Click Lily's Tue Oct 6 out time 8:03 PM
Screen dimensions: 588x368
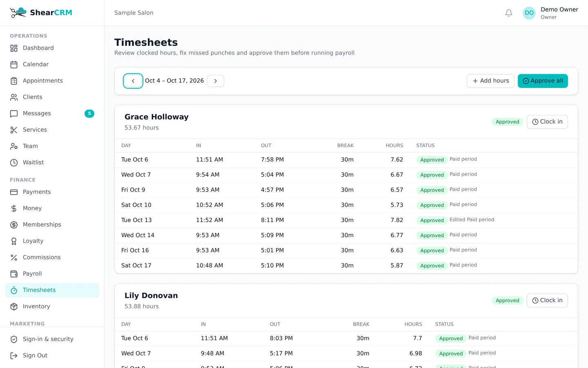[x=281, y=339]
